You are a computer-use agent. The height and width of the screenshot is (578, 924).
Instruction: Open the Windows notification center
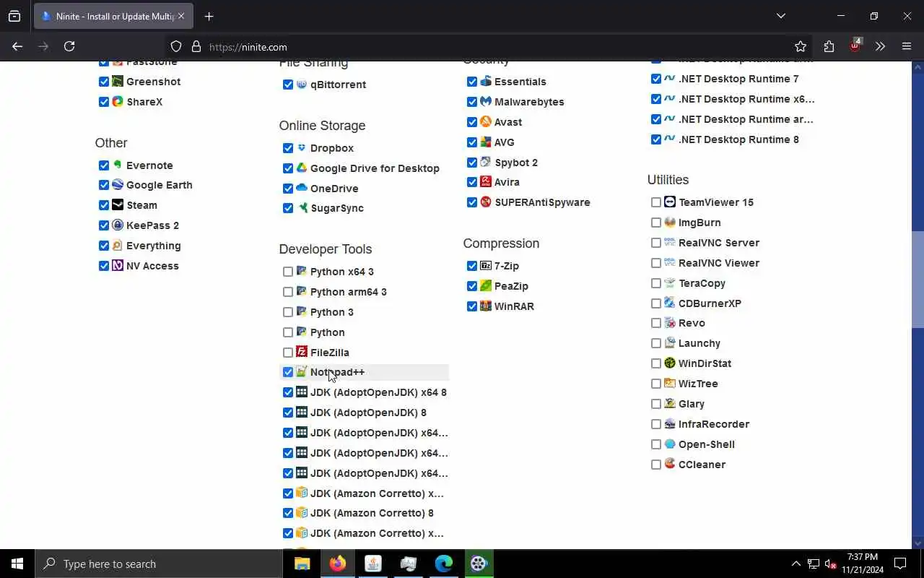coord(900,564)
